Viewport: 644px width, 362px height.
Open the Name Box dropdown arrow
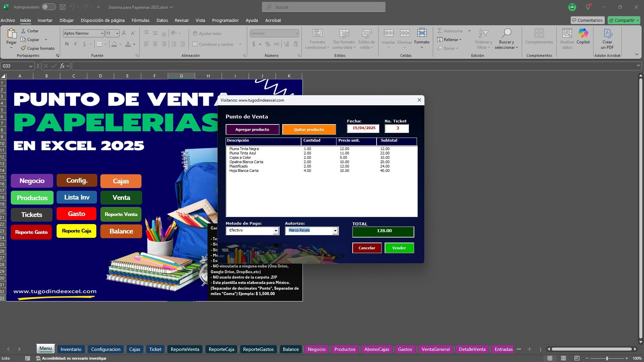31,66
